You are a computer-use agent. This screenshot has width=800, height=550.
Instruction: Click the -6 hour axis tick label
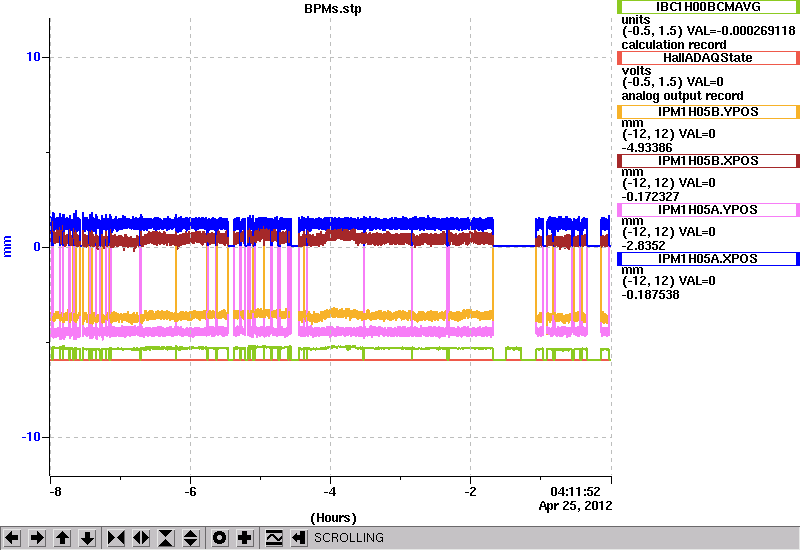[x=190, y=492]
